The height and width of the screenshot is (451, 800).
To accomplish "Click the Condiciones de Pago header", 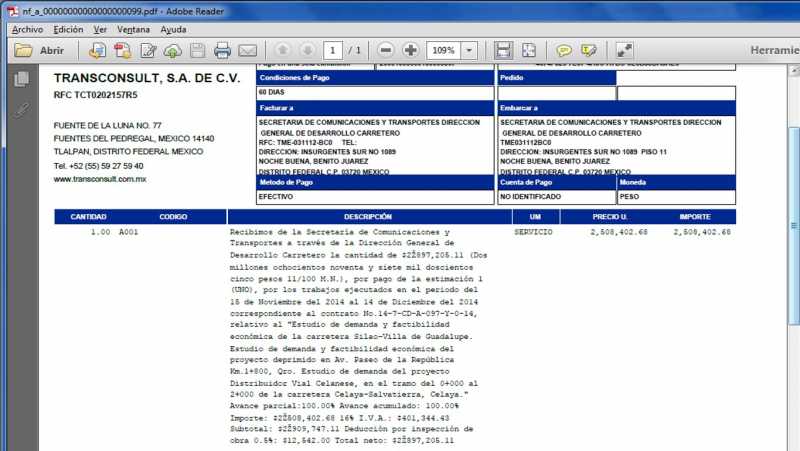I will [375, 78].
